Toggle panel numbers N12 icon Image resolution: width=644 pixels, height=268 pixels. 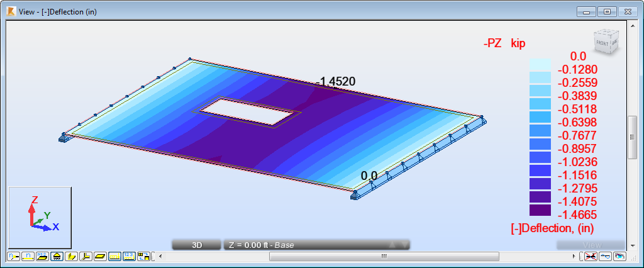42,257
